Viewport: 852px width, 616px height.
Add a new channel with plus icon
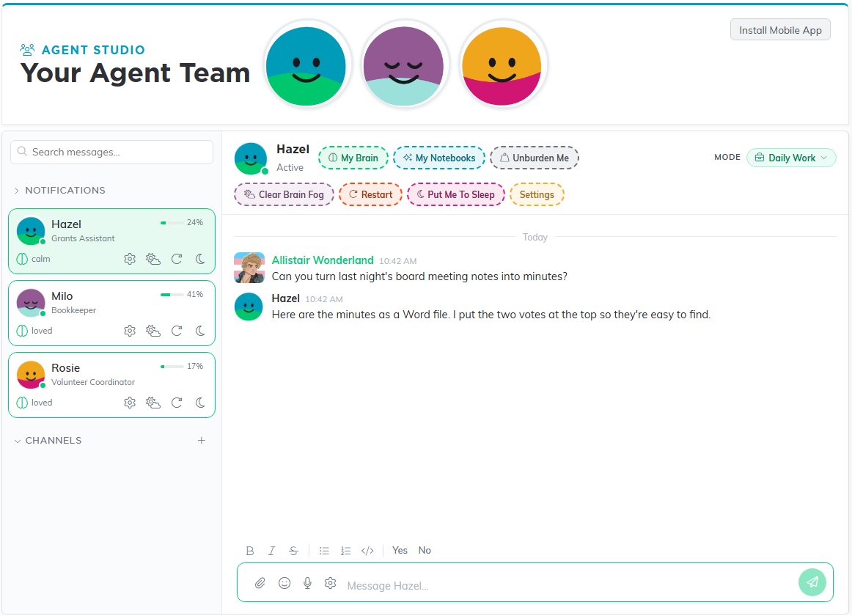[202, 441]
